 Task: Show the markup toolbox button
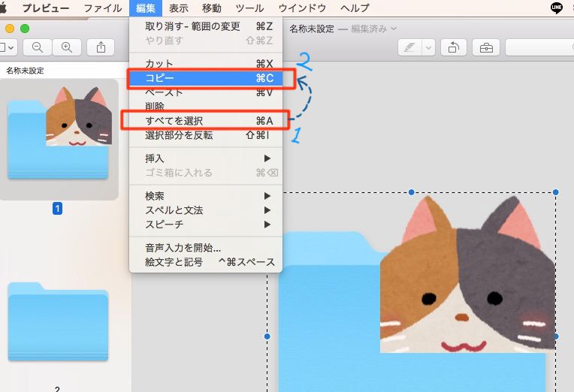tap(486, 47)
